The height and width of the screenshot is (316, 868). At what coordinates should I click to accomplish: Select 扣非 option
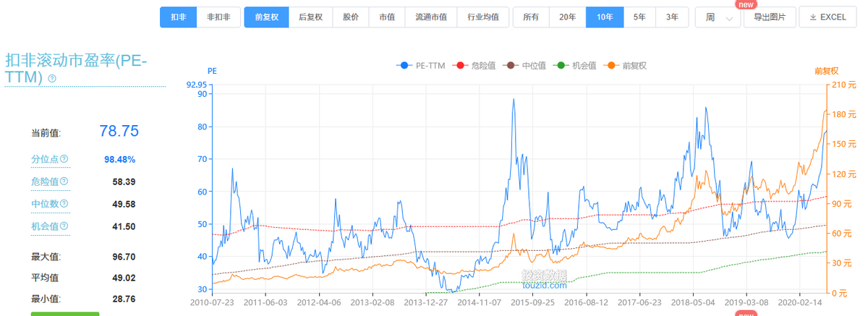178,17
